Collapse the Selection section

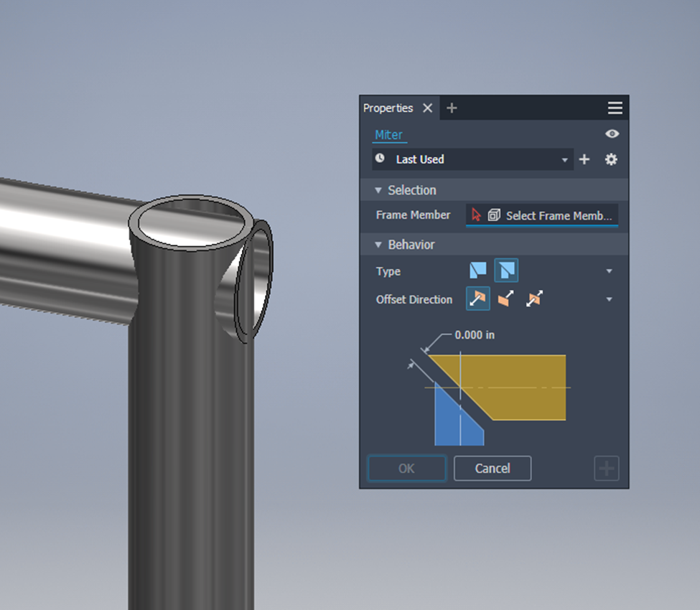378,190
